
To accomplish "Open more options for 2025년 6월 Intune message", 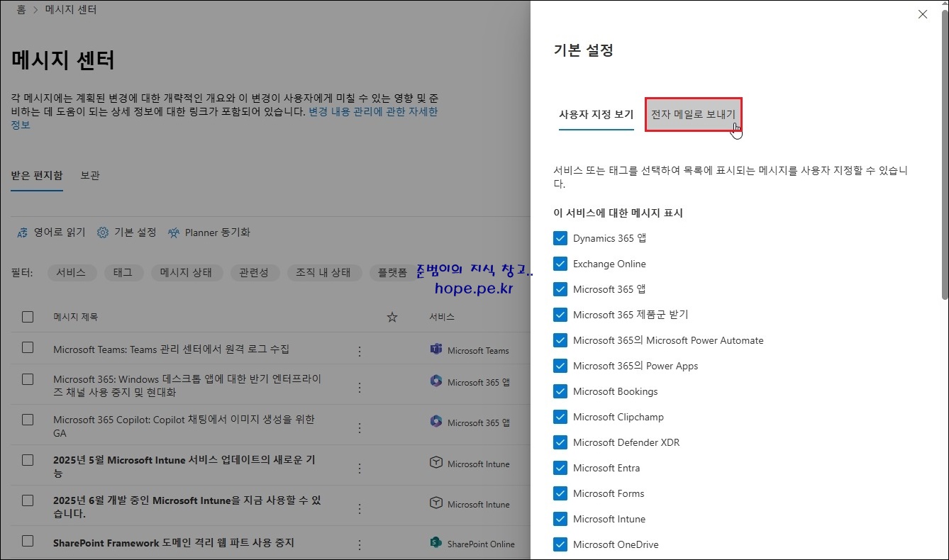I will point(360,508).
